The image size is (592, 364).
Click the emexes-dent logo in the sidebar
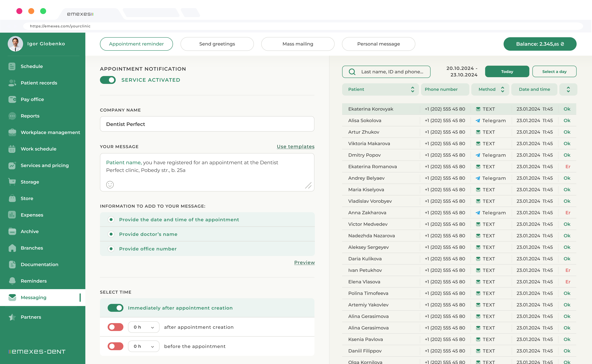pyautogui.click(x=37, y=352)
